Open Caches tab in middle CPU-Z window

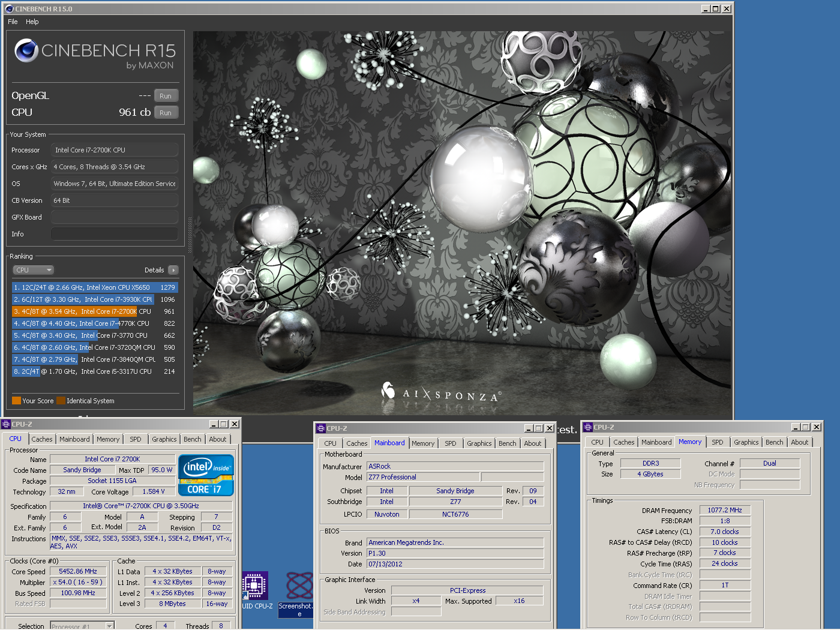pos(357,443)
